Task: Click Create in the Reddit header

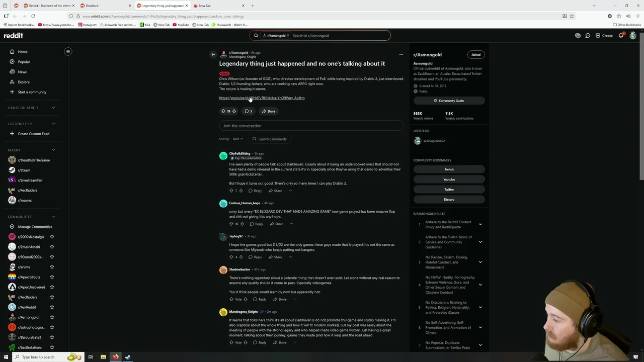Action: coord(604,36)
